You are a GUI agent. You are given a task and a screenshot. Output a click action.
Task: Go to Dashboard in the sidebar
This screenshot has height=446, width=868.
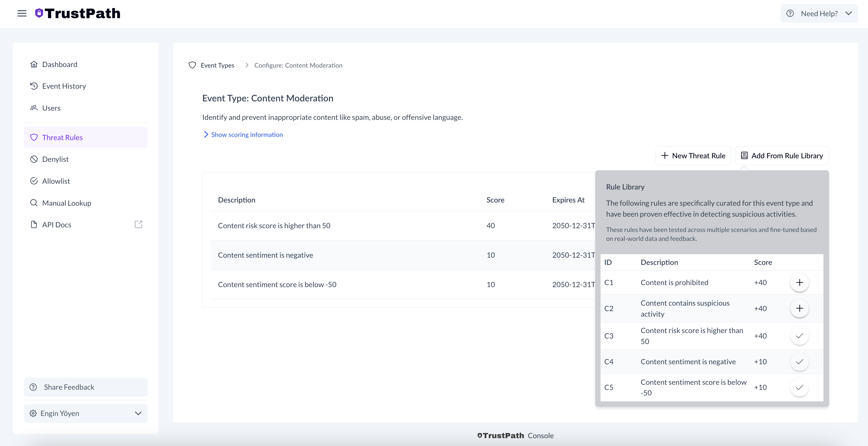tap(86, 64)
